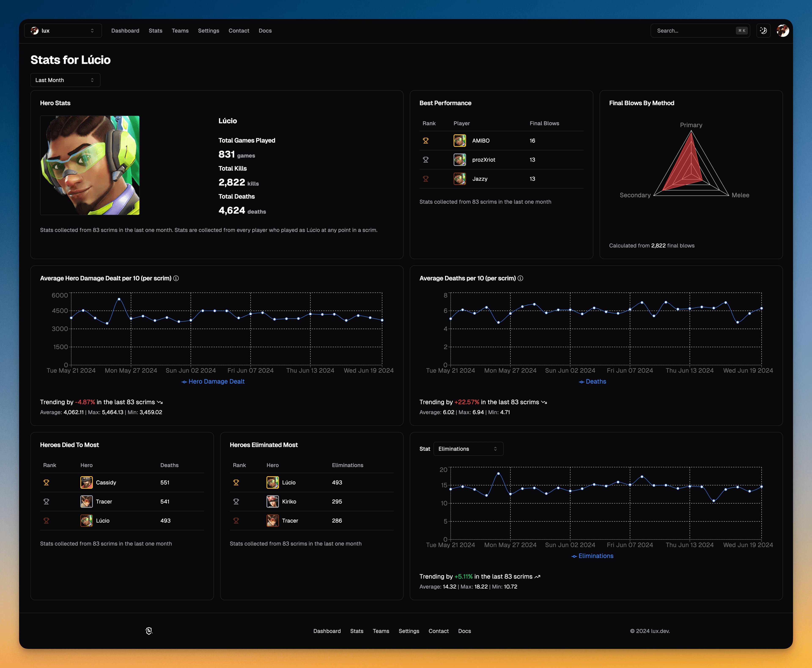The width and height of the screenshot is (812, 668).
Task: Open the prozXriot player link
Action: [x=484, y=160]
